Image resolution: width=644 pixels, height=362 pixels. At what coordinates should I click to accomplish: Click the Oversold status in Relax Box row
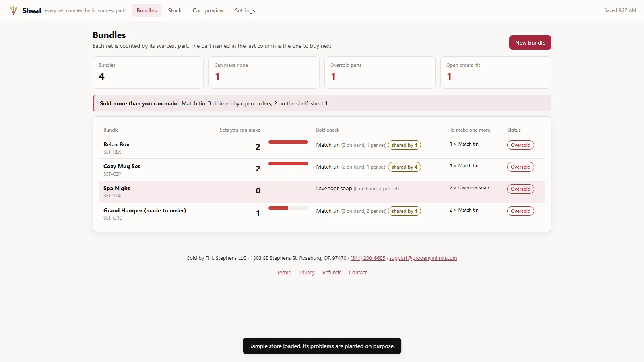520,145
